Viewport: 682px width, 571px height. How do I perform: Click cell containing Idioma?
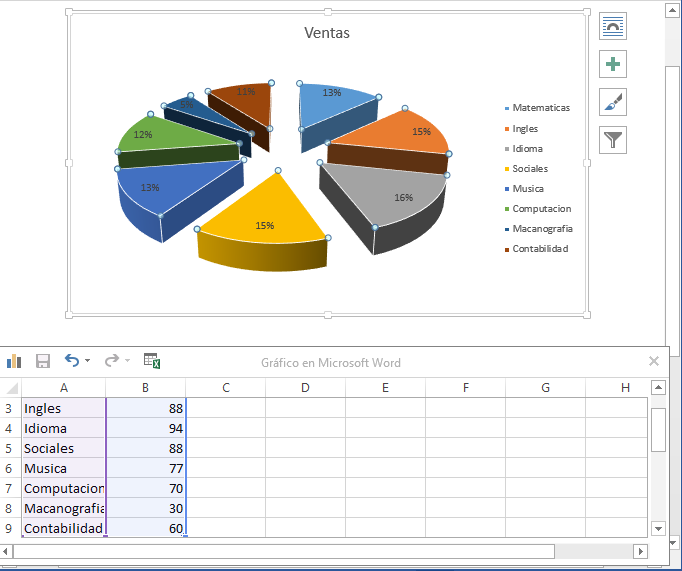coord(64,428)
